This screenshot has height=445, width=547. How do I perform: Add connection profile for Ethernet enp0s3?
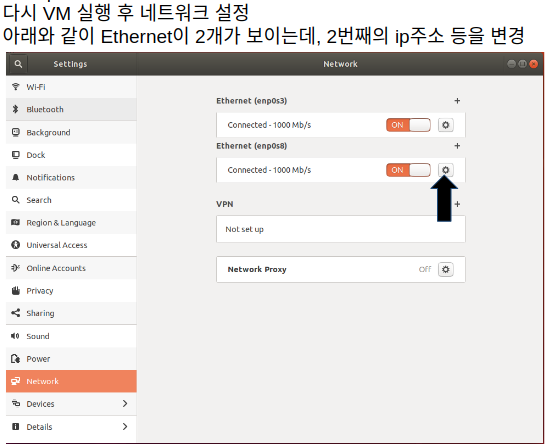pyautogui.click(x=457, y=101)
